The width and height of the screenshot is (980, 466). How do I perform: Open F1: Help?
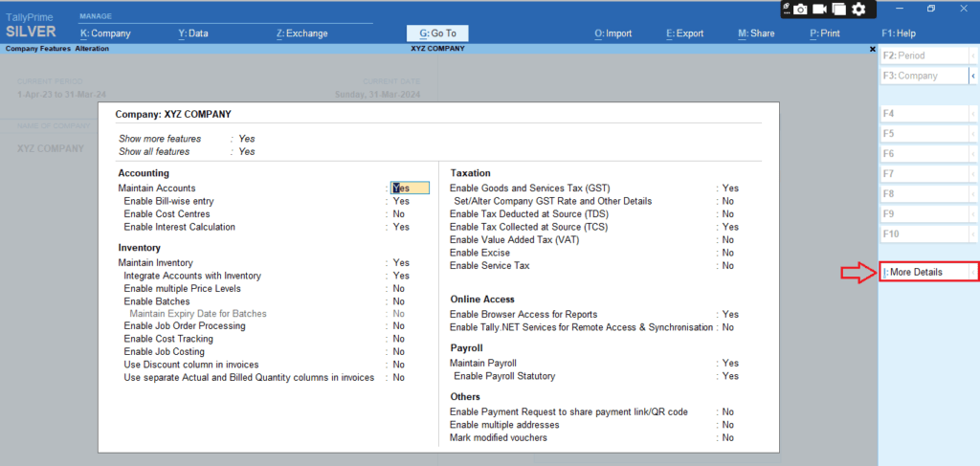[x=898, y=33]
